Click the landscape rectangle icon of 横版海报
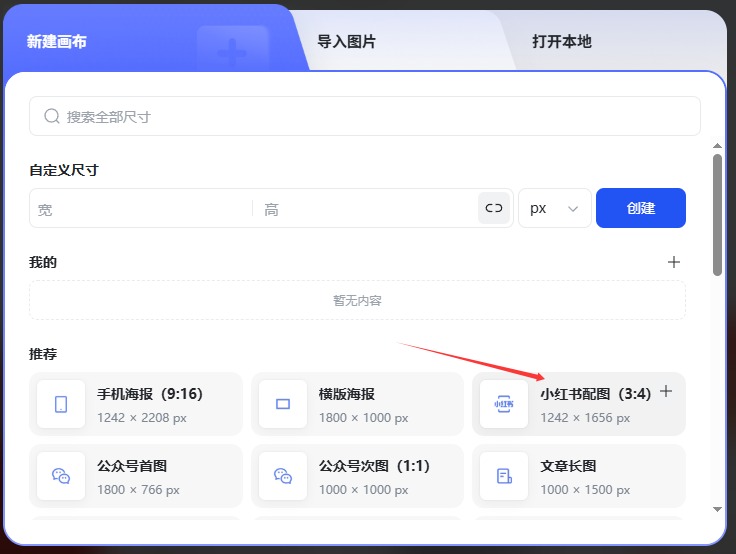 point(283,404)
